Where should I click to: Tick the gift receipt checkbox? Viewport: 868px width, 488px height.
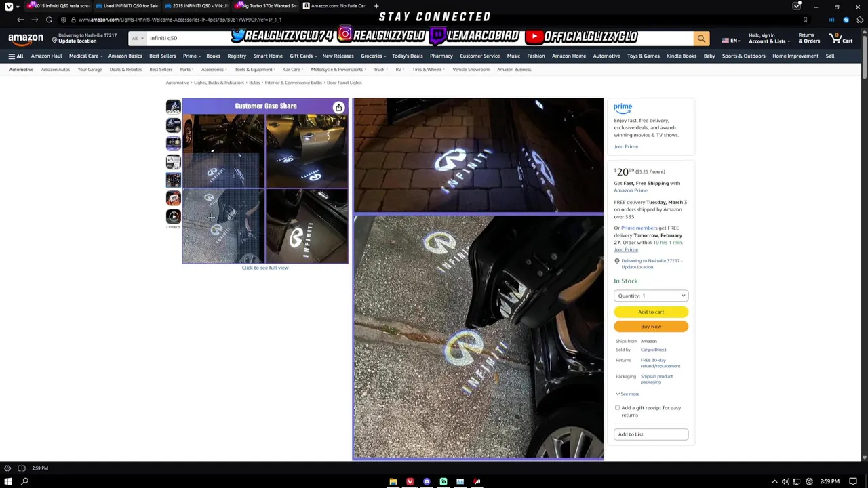617,408
